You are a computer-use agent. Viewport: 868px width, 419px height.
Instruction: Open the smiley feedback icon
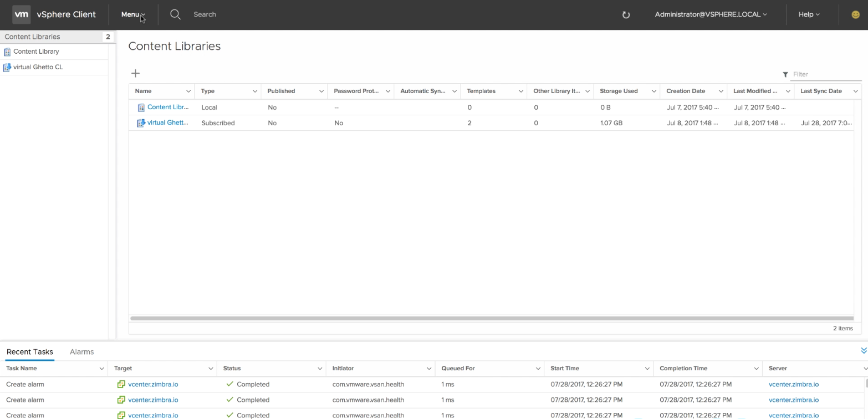[855, 15]
